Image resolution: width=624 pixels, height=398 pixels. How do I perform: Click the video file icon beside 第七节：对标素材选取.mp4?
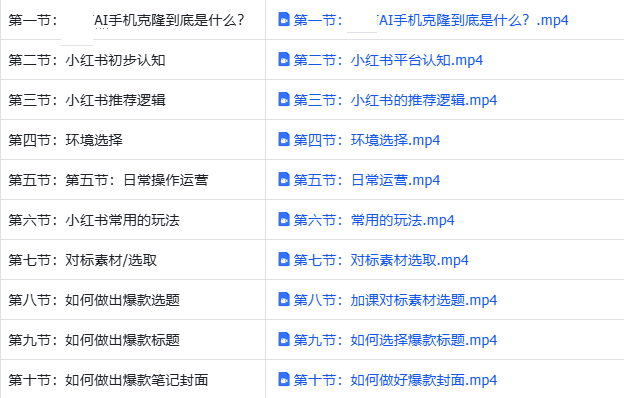[x=284, y=259]
